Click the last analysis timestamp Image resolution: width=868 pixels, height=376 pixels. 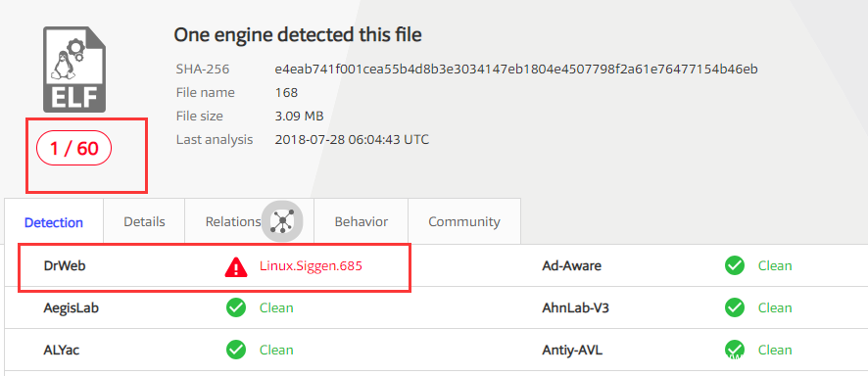(x=352, y=139)
